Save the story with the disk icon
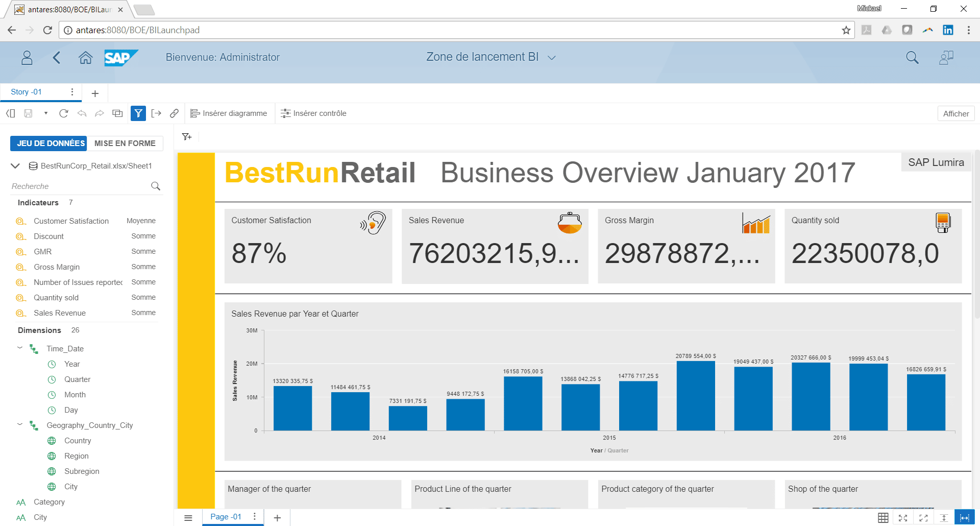Viewport: 980px width, 526px height. coord(29,113)
